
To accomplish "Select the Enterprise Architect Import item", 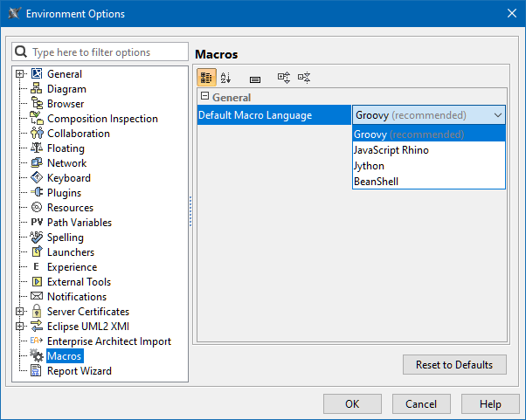I will [x=109, y=341].
